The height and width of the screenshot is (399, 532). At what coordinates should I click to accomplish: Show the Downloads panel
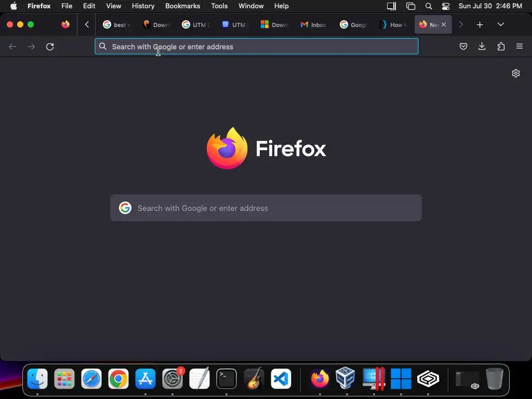(x=482, y=46)
